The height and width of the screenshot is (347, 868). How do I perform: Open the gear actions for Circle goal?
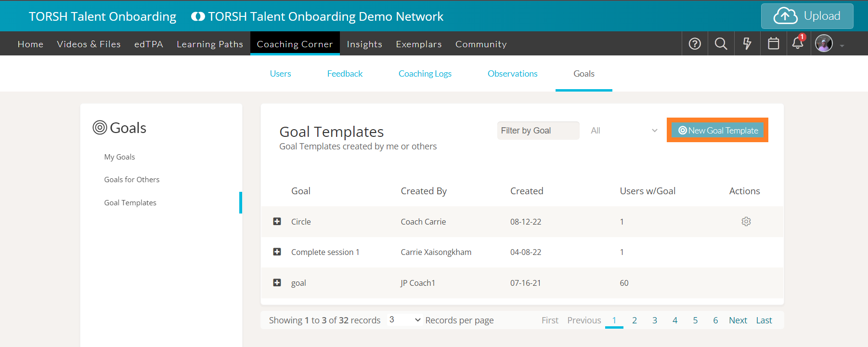click(746, 222)
